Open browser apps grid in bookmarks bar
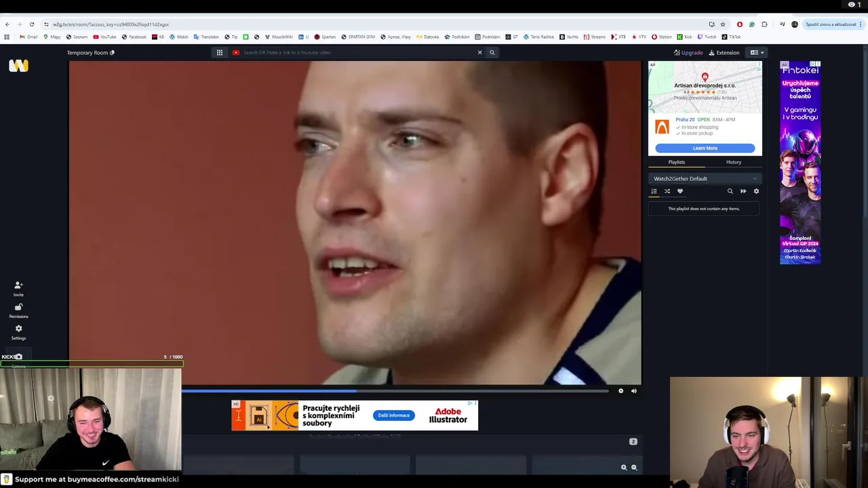Viewport: 868px width, 488px height. point(7,37)
